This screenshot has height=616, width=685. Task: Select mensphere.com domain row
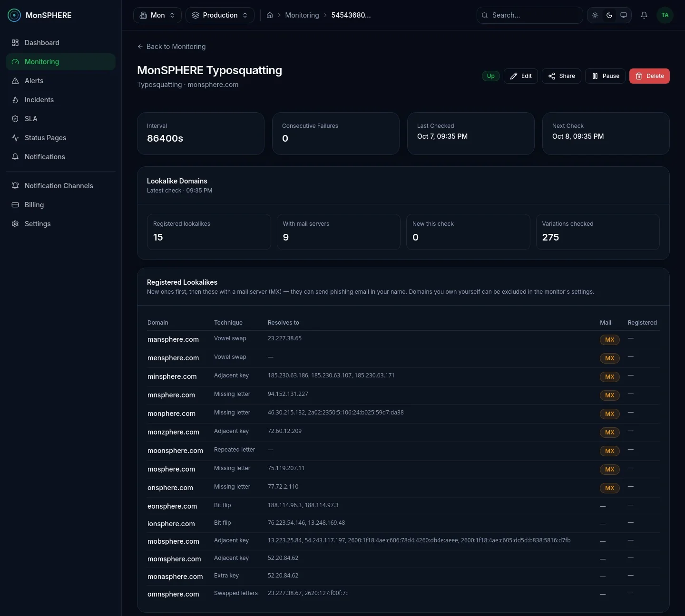[403, 358]
